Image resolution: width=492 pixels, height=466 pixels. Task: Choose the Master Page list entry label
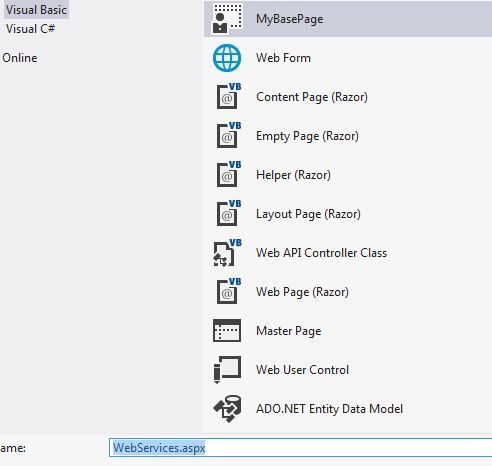289,331
